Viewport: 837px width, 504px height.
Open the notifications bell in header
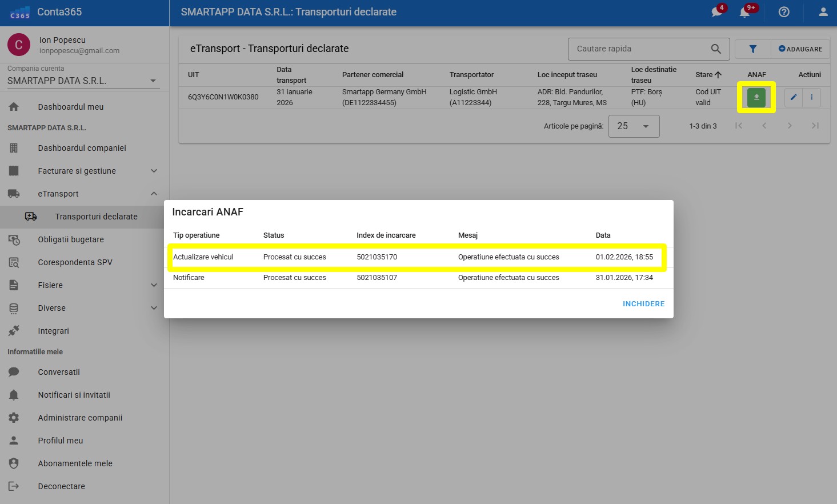coord(744,12)
